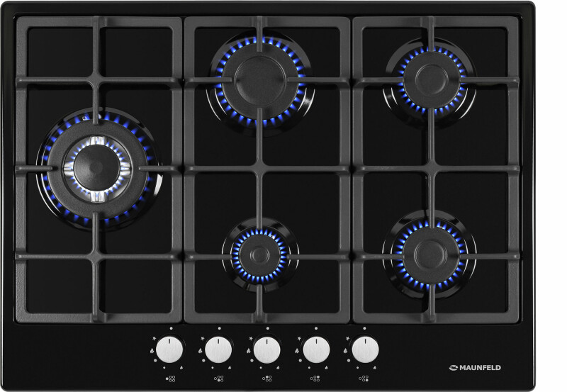Click the top-right lit burner cap
Screen dimensions: 567x392
click(x=431, y=80)
